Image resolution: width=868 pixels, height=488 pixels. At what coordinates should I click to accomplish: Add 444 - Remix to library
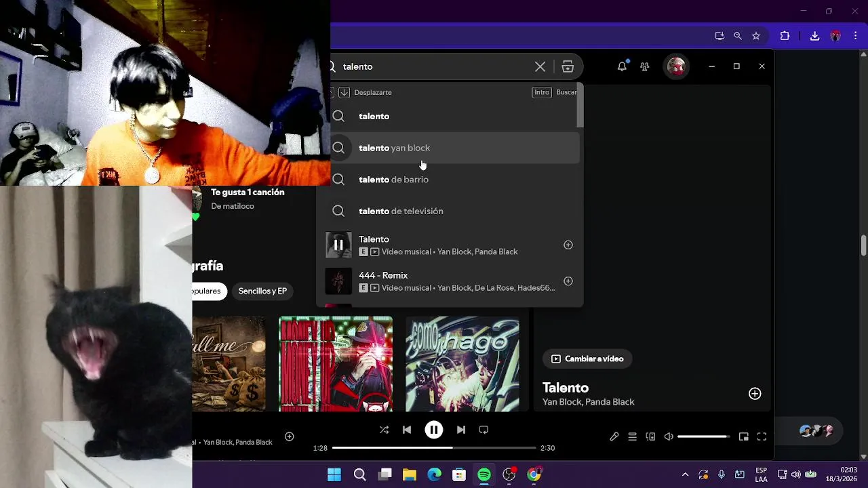[x=568, y=281]
